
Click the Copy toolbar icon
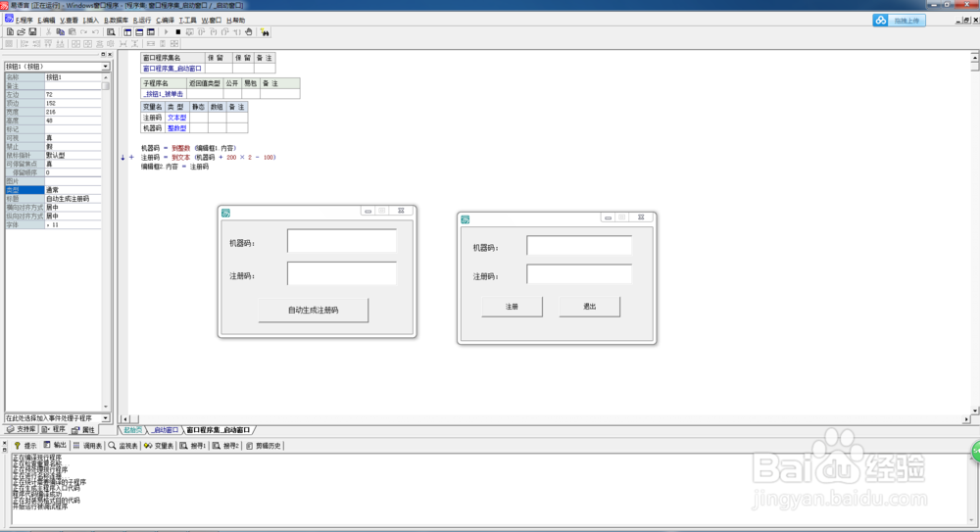[x=60, y=32]
